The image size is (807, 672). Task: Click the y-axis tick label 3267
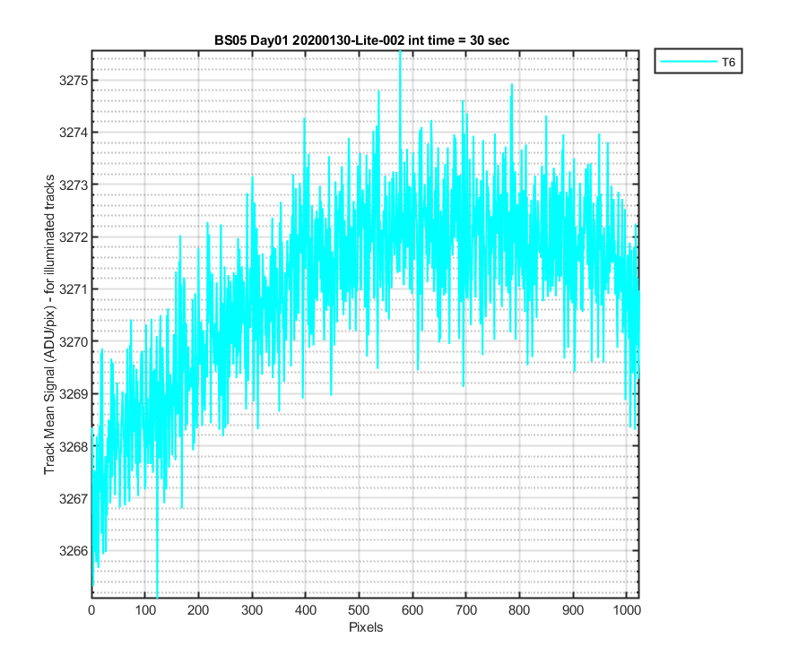[x=74, y=499]
